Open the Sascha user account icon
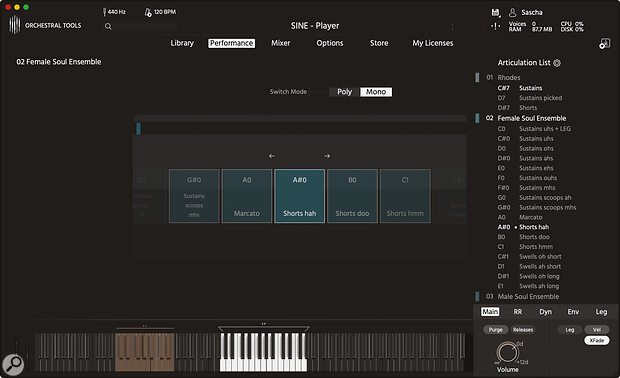The image size is (620, 378). pos(512,13)
